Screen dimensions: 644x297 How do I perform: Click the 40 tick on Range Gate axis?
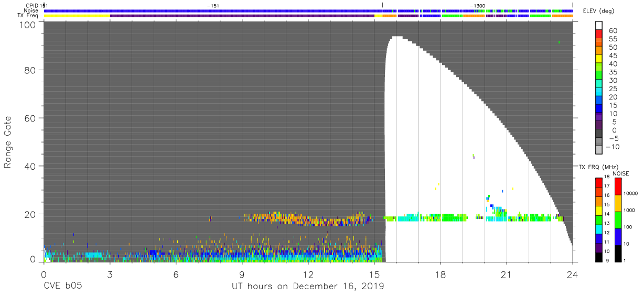(x=30, y=166)
